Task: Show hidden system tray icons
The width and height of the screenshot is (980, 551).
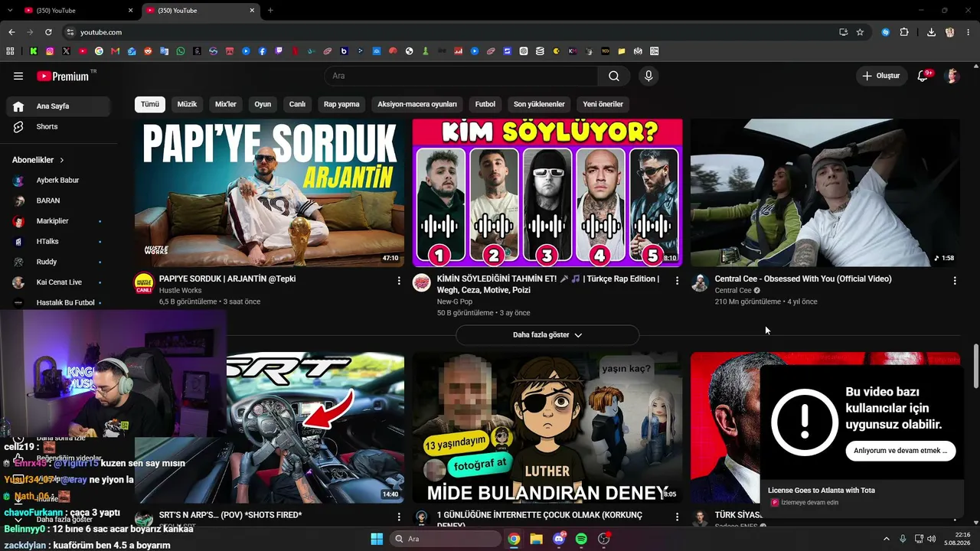Action: pos(887,539)
